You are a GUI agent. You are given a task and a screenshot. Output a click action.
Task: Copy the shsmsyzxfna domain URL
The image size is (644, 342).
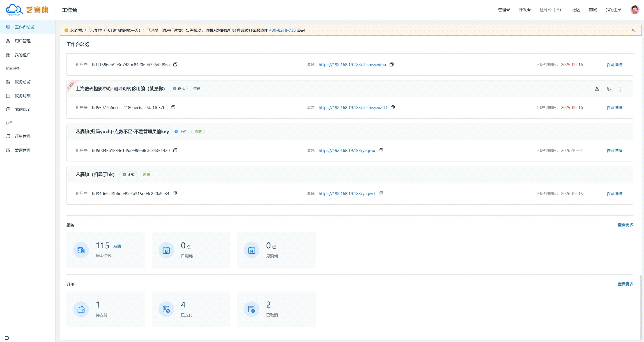click(392, 64)
